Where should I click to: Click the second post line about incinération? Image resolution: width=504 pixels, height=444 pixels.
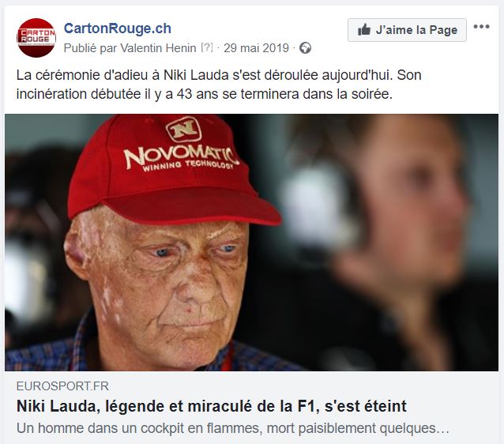pyautogui.click(x=205, y=95)
